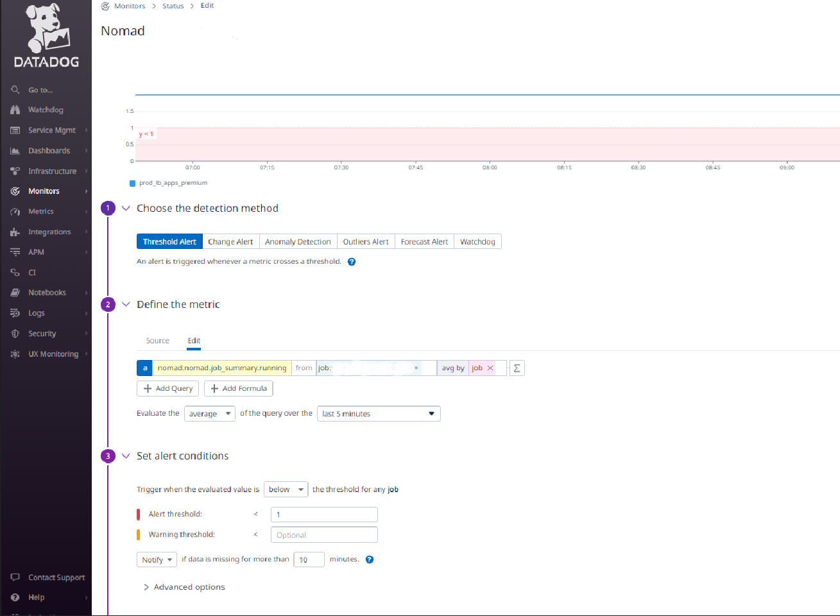The width and height of the screenshot is (840, 616).
Task: Click the help icon beside threshold description
Action: coord(352,262)
